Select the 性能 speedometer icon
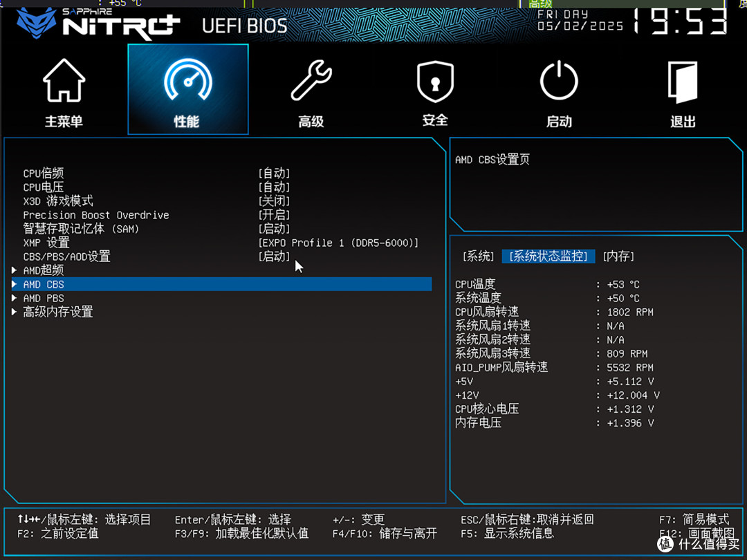Viewport: 747px width, 560px height. pyautogui.click(x=187, y=80)
